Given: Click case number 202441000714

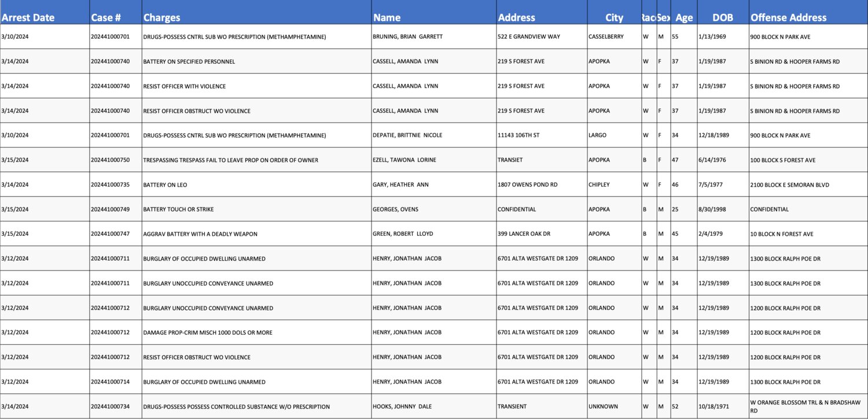Looking at the screenshot, I should click(110, 382).
